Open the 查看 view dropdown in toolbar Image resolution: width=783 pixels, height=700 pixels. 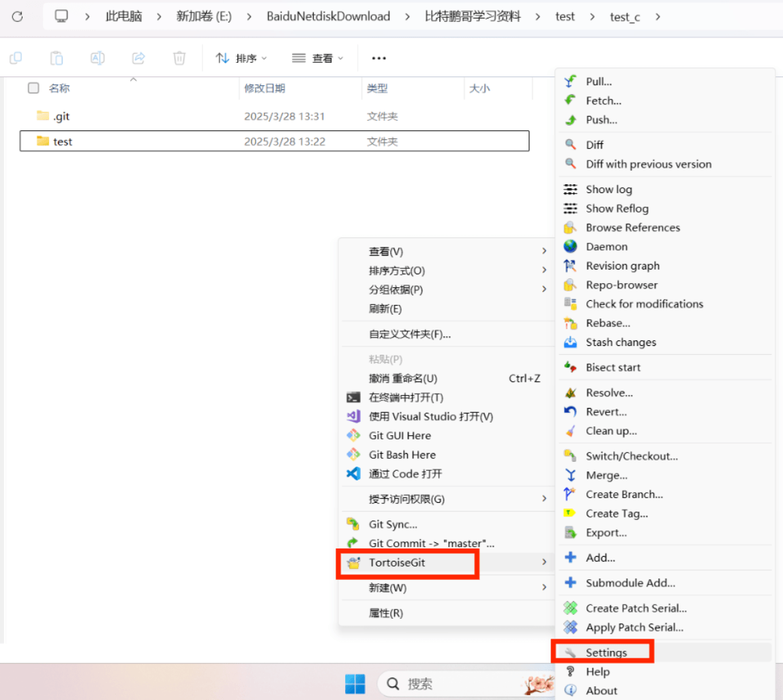point(318,59)
